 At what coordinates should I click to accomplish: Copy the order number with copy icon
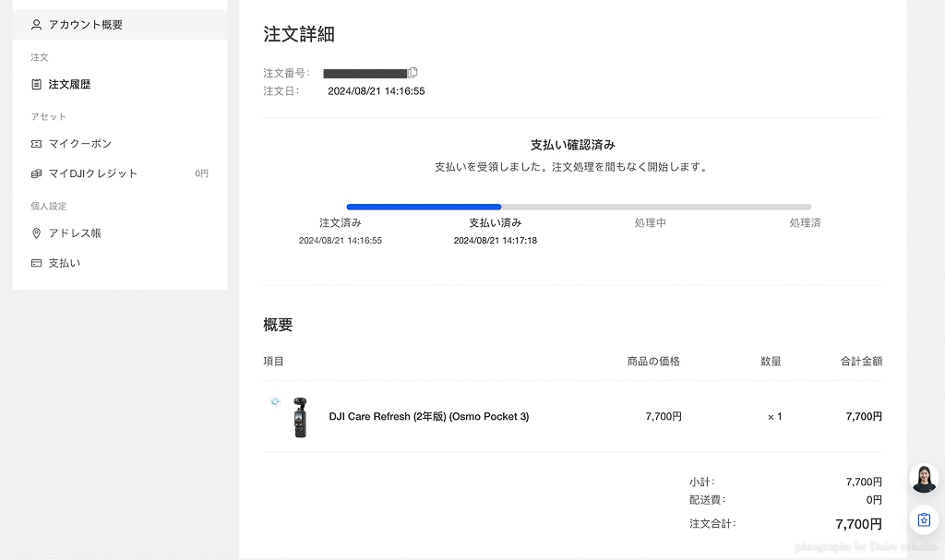point(413,72)
